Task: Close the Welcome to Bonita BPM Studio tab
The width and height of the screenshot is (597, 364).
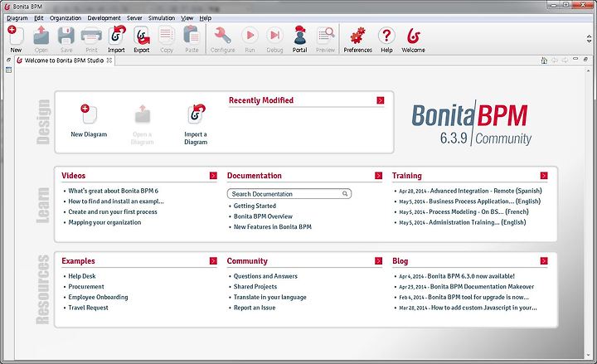Action: tap(109, 61)
